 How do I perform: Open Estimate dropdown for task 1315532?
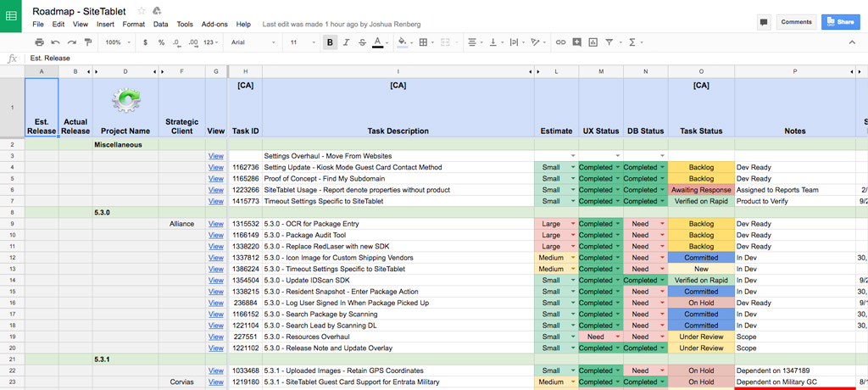click(x=573, y=224)
